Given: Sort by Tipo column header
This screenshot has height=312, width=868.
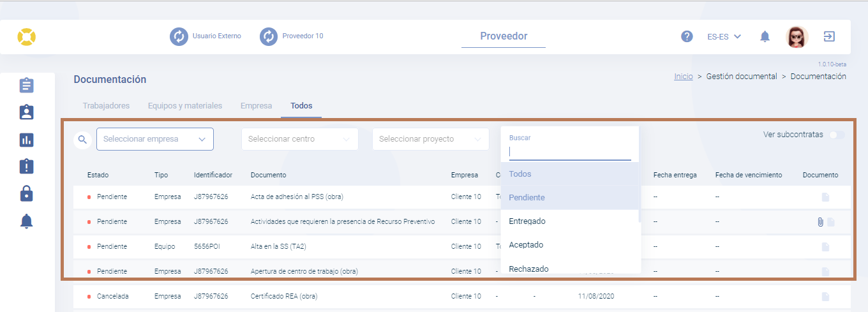Looking at the screenshot, I should click(x=161, y=175).
